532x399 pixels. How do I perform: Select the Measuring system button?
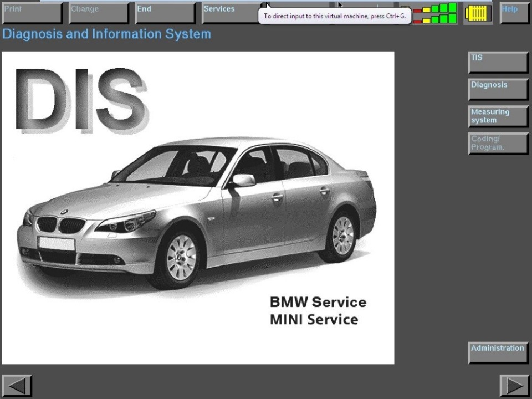point(498,116)
